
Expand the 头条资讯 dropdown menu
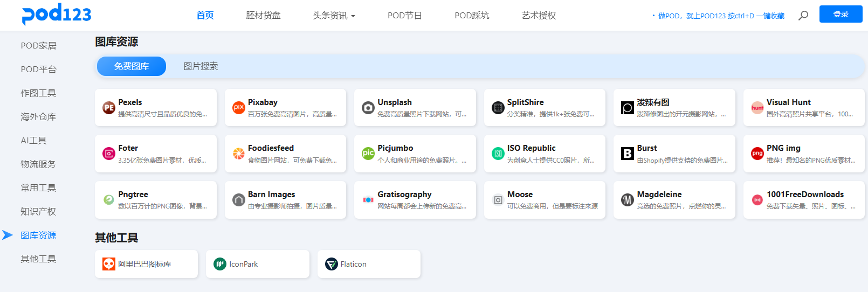(x=334, y=16)
